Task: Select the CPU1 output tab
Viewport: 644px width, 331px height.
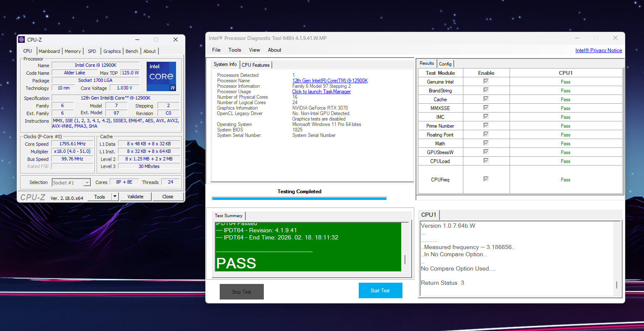Action: coord(429,215)
